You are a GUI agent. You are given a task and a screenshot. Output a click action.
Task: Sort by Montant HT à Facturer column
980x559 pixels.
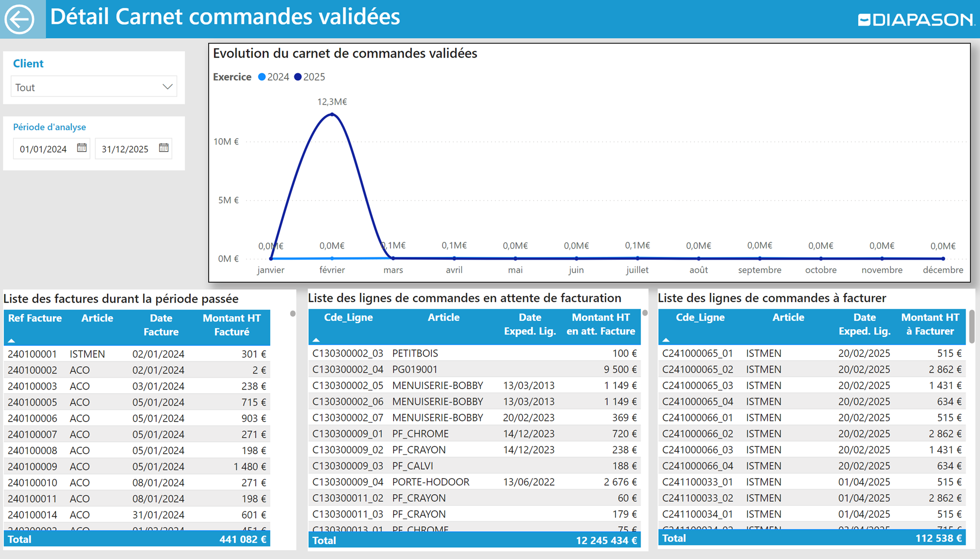coord(930,324)
